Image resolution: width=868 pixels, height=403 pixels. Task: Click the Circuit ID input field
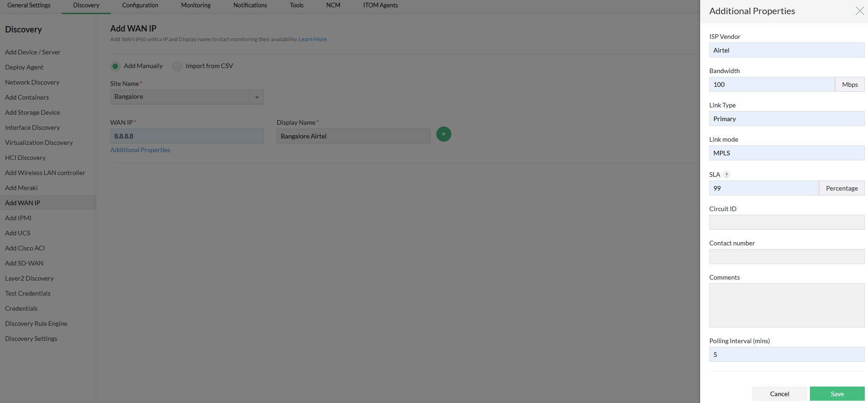(x=787, y=223)
